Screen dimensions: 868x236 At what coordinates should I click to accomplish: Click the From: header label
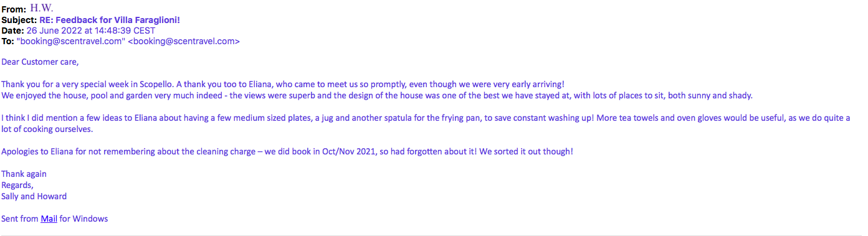[x=14, y=9]
